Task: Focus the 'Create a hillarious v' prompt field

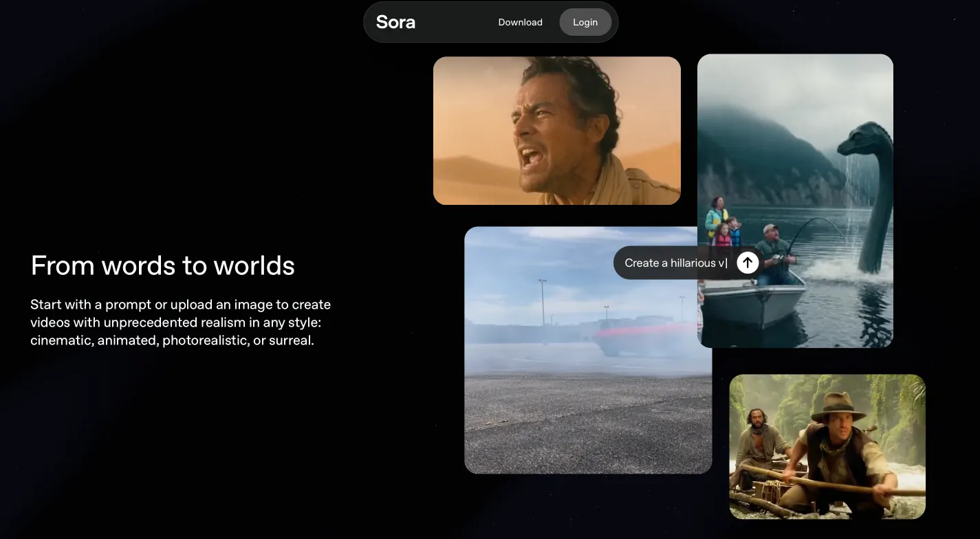Action: coord(676,263)
